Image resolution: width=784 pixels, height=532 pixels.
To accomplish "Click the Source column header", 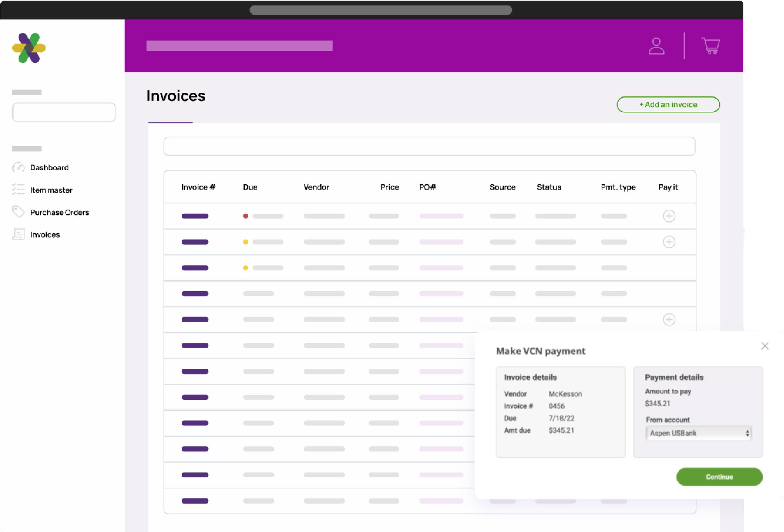I will click(x=502, y=187).
